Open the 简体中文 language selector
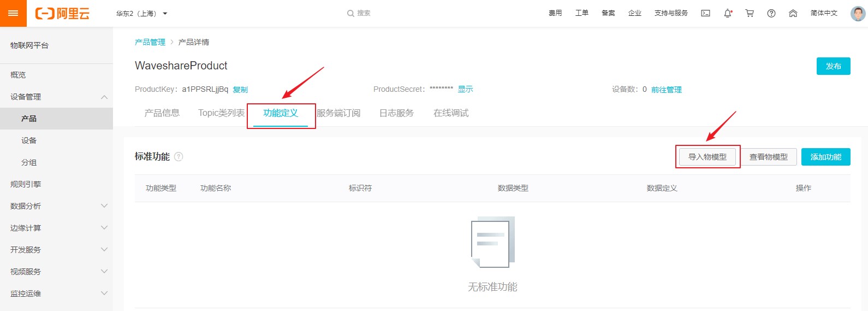The image size is (868, 311). (824, 13)
